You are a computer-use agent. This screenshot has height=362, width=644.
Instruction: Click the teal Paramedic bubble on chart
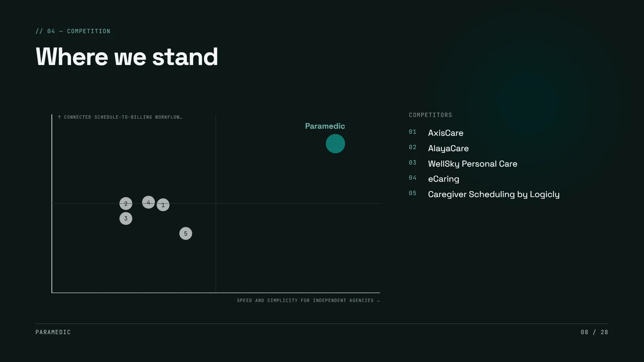tap(335, 144)
